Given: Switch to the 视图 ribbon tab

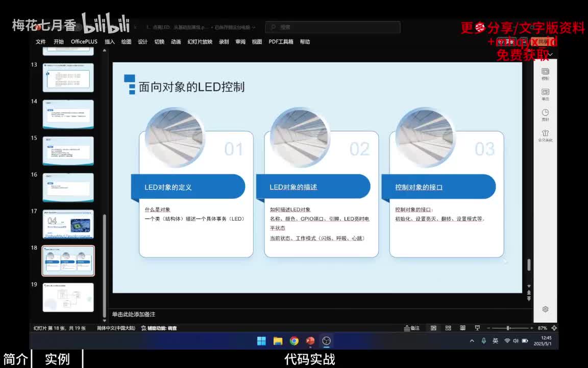Looking at the screenshot, I should [257, 42].
